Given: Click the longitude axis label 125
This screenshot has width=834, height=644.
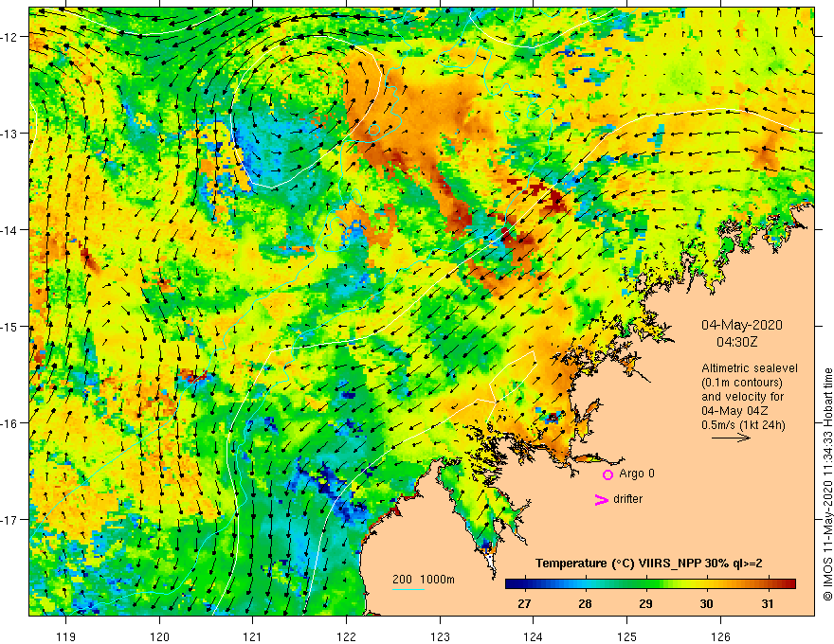Looking at the screenshot, I should (626, 636).
